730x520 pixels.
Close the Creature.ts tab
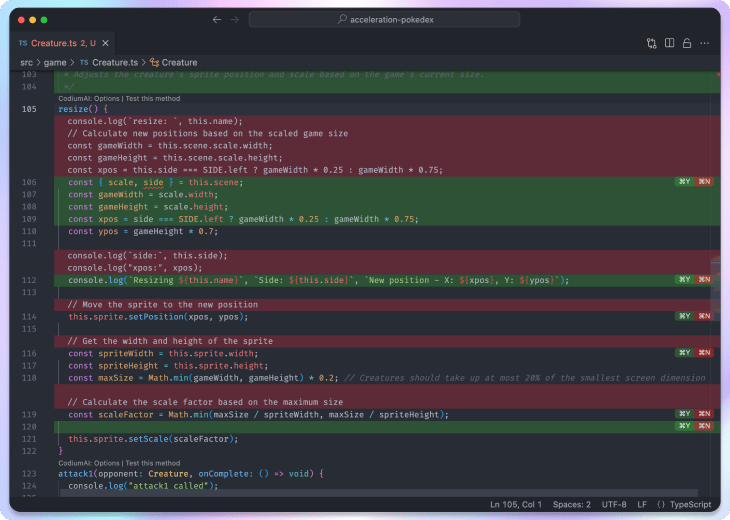106,43
